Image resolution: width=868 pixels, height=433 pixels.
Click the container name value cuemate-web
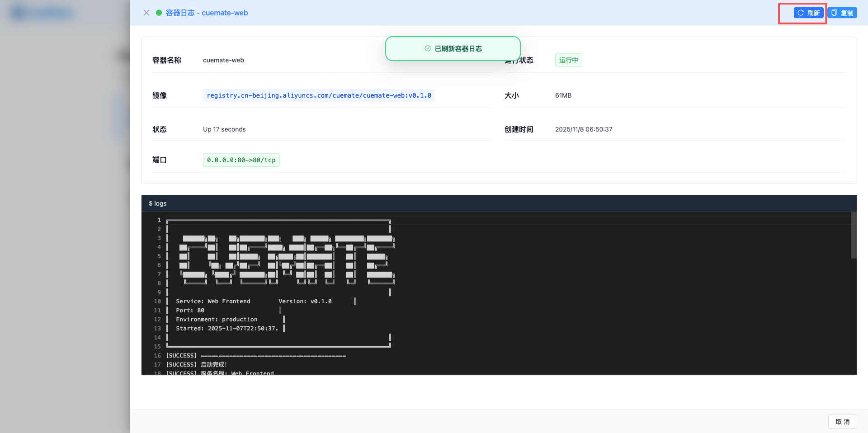(x=223, y=60)
